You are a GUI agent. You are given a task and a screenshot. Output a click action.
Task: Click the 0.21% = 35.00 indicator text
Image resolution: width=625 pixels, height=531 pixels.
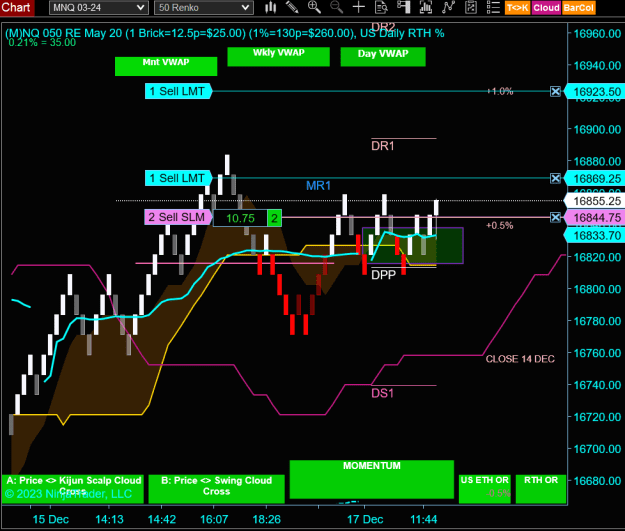click(42, 43)
